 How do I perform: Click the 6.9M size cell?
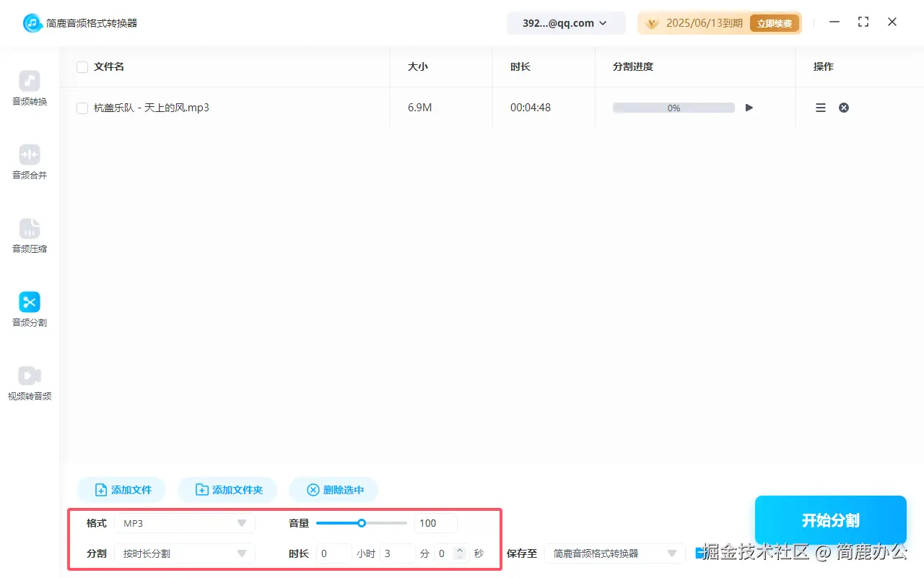420,108
